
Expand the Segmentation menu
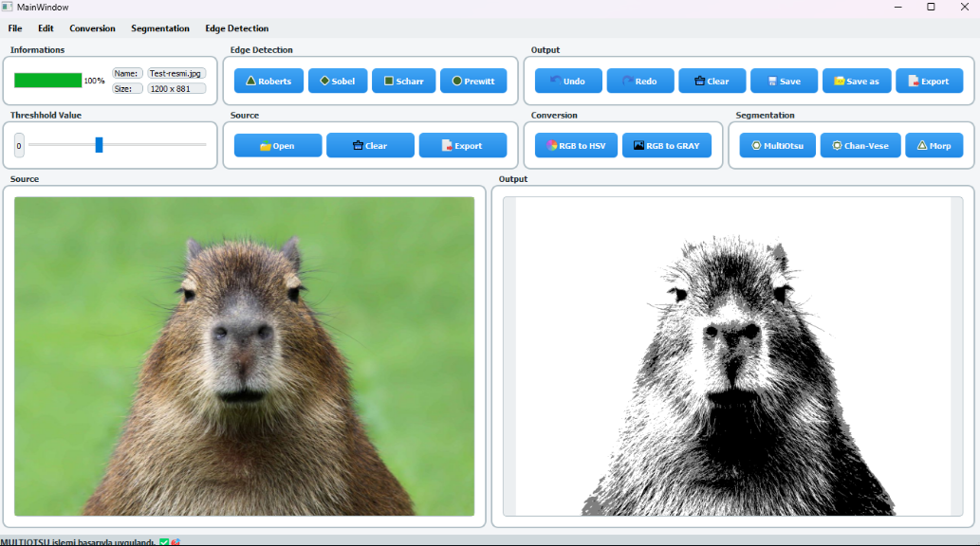point(160,28)
